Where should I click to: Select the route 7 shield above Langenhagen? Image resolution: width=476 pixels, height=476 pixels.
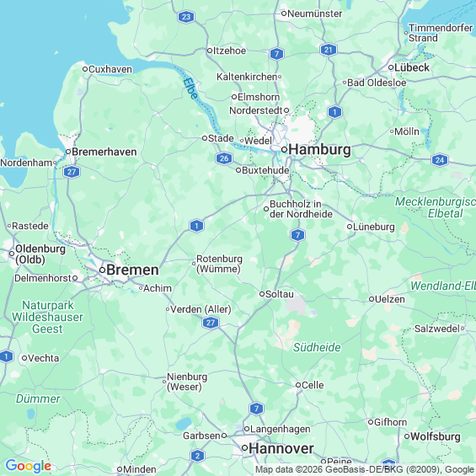[256, 409]
